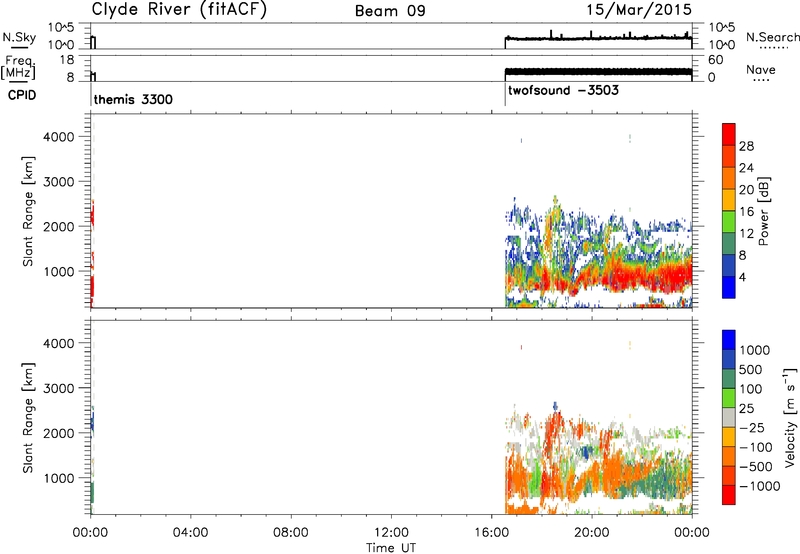The width and height of the screenshot is (800, 554).
Task: Click the date '15/Mar/2015'
Action: [x=639, y=9]
